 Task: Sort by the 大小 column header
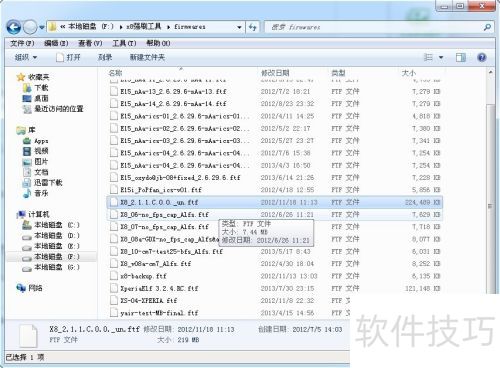coord(408,73)
